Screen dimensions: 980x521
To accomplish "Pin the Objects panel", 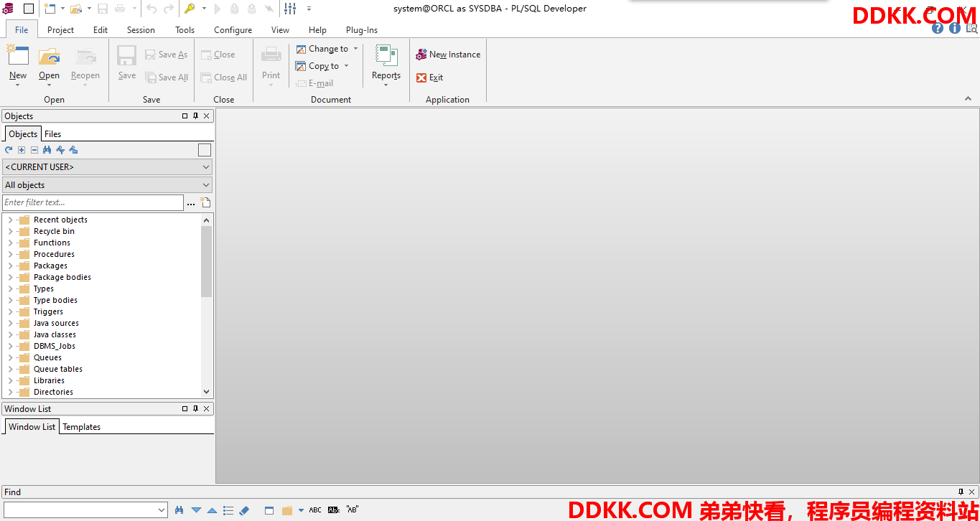I will coord(195,116).
